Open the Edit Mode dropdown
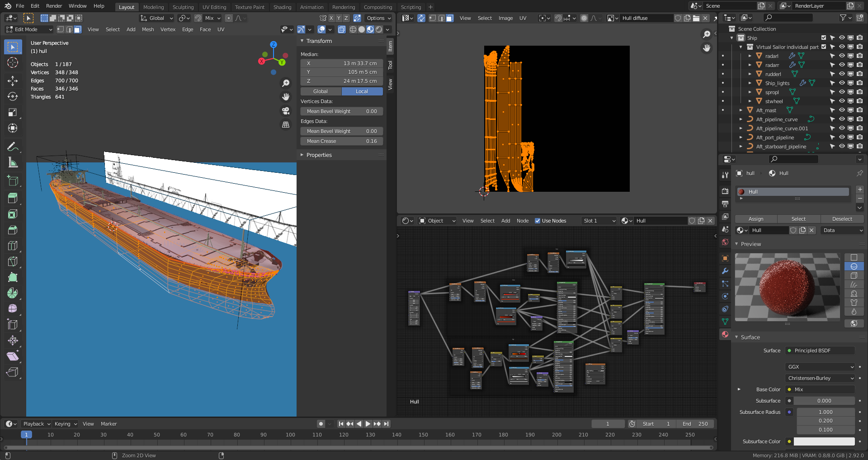Viewport: 868px width, 460px height. [x=29, y=29]
